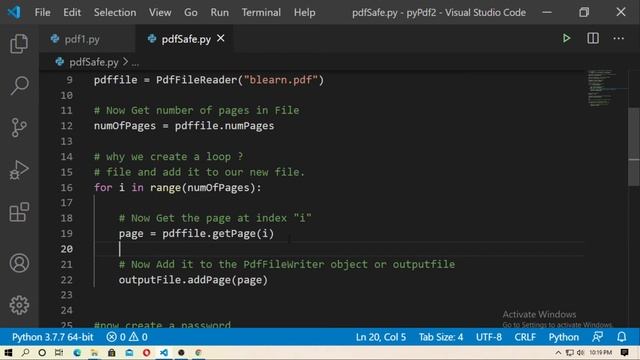
Task: Open Opera browser from taskbar
Action: (x=146, y=352)
